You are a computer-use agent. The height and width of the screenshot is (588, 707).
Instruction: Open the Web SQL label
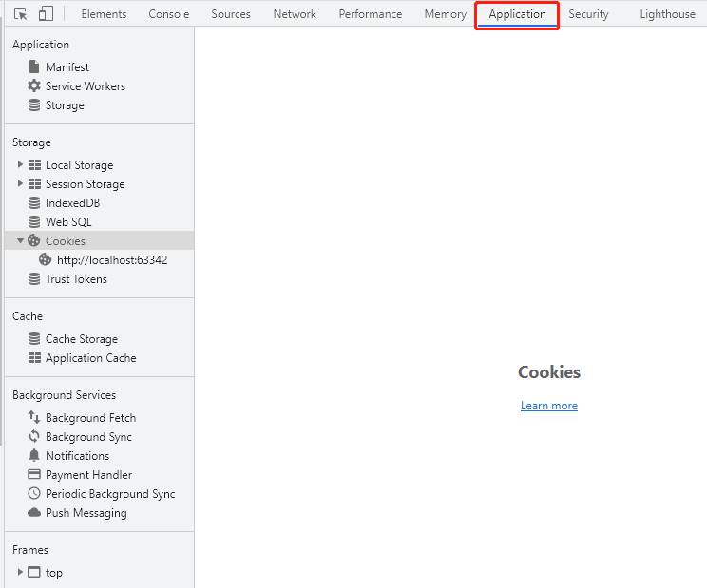[x=68, y=222]
